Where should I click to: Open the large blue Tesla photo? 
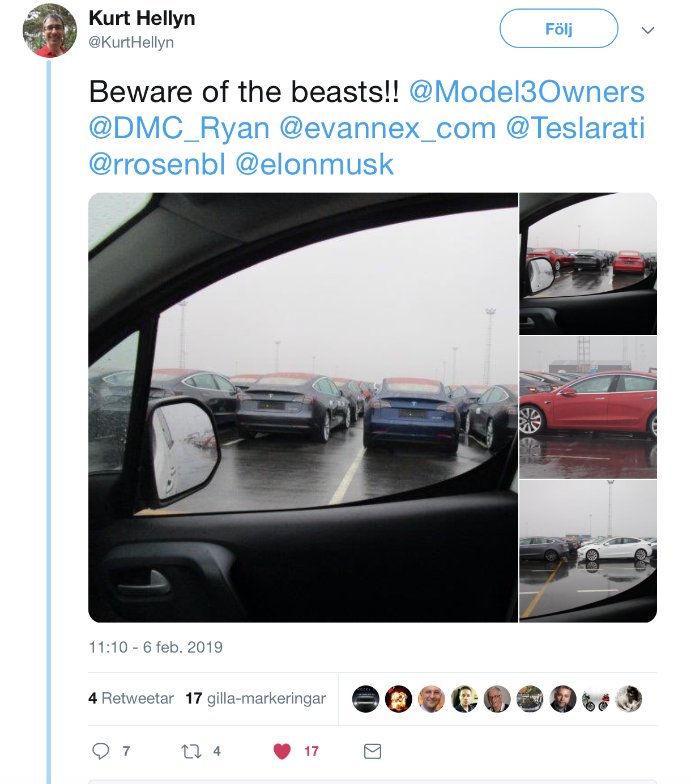tap(303, 407)
